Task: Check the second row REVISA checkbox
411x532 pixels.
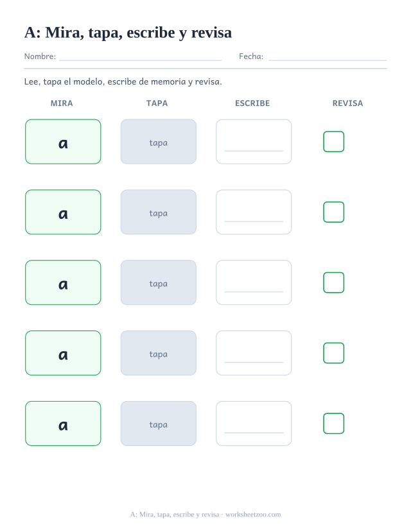Action: [x=334, y=212]
